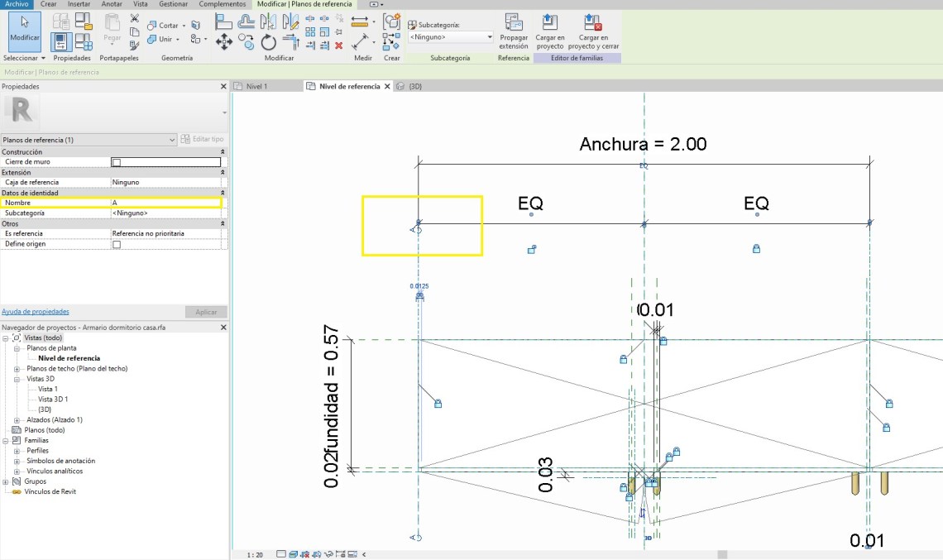This screenshot has height=560, width=943.
Task: Open Planos de referencia type selector dropdown
Action: [x=171, y=140]
